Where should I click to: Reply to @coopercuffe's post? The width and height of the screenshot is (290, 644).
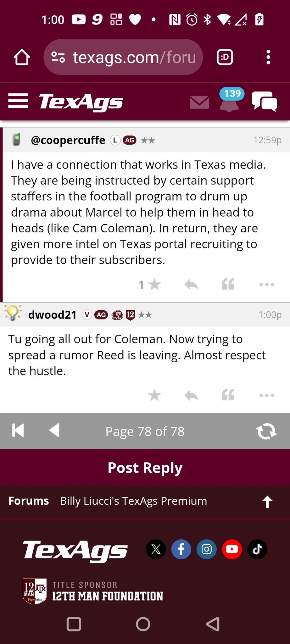[191, 285]
